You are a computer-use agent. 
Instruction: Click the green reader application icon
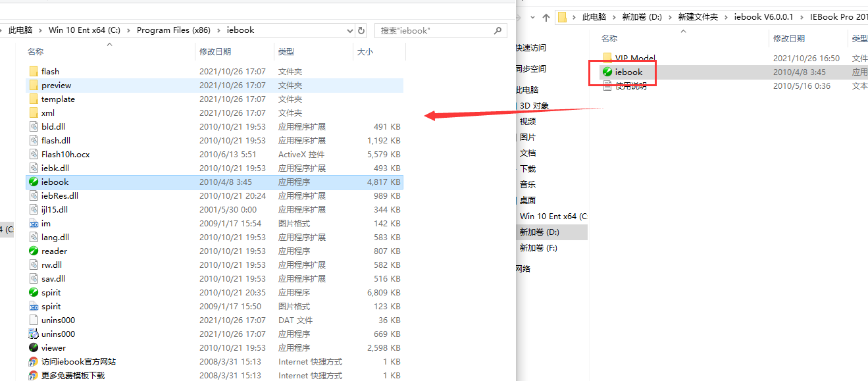34,251
